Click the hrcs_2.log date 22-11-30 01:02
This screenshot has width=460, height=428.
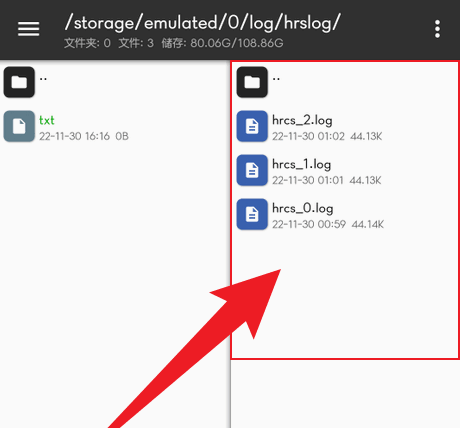click(x=308, y=136)
